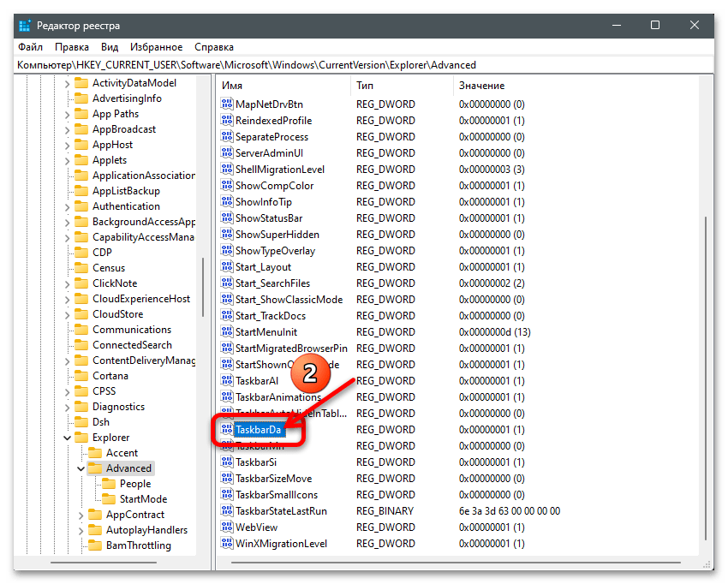Open the Справка menu

point(214,47)
